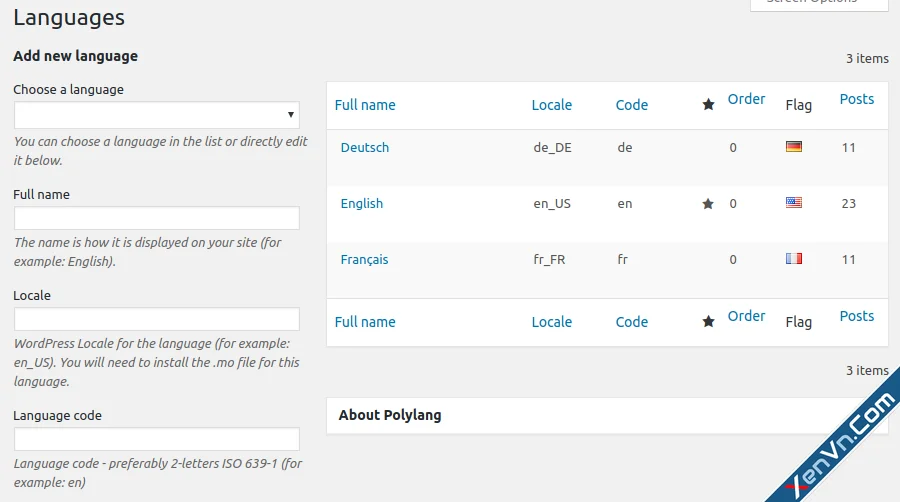Open the Deutsch language link
The width and height of the screenshot is (900, 502).
click(365, 147)
